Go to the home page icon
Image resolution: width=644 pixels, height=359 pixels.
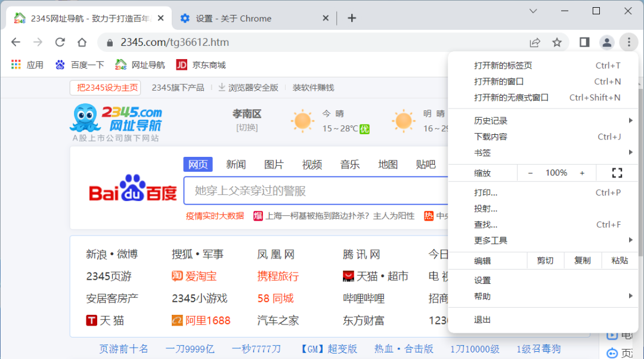[x=82, y=42]
